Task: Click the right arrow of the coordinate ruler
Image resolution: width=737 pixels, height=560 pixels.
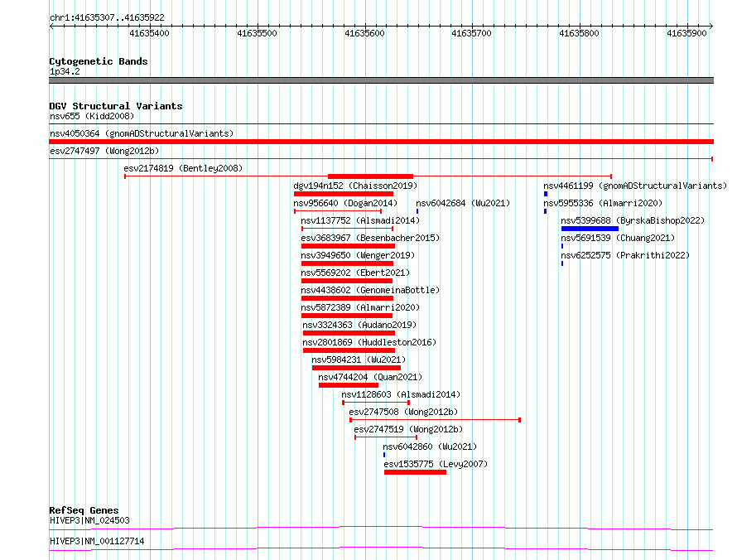Action: (711, 27)
